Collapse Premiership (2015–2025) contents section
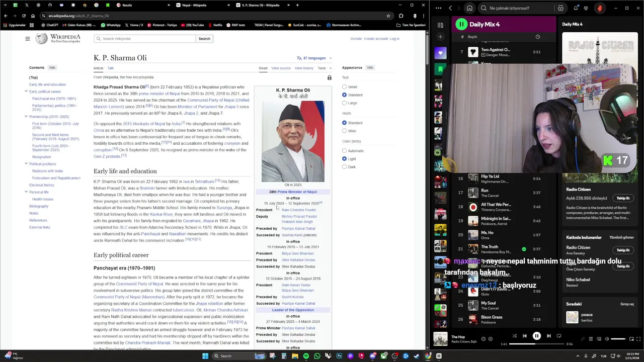 [26, 117]
